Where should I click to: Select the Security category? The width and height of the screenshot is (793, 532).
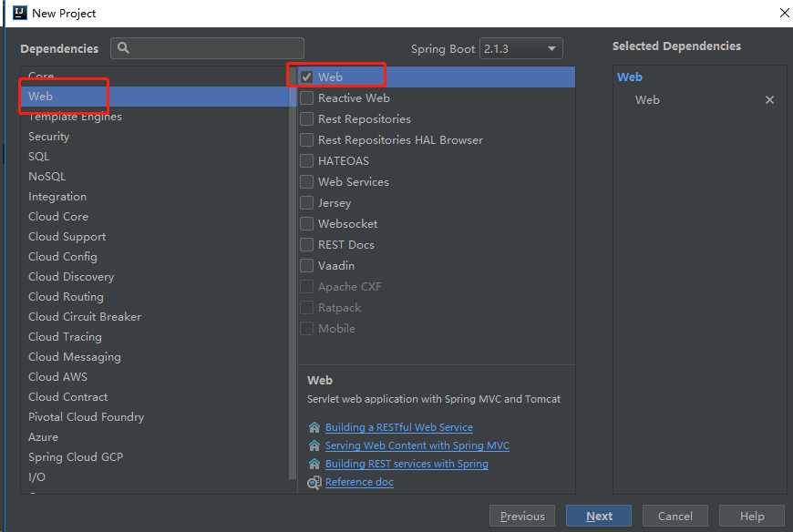(49, 137)
